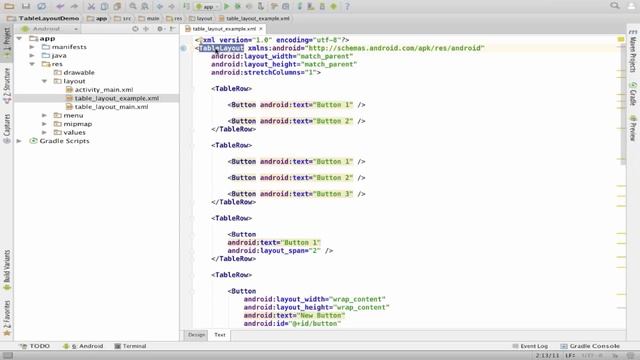Collapse the res folder

tap(32, 64)
